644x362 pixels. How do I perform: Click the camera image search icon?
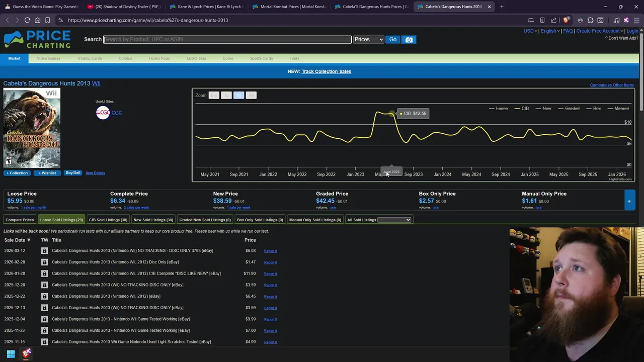click(409, 39)
